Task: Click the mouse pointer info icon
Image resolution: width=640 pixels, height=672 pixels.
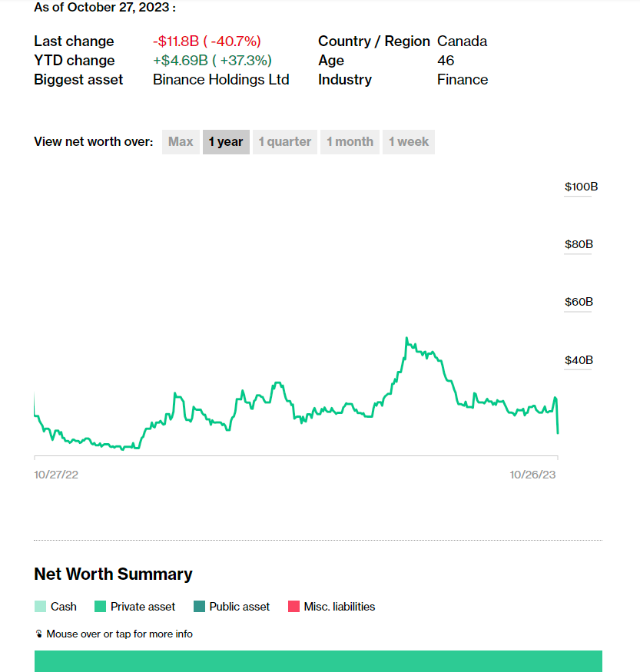Action: click(39, 634)
